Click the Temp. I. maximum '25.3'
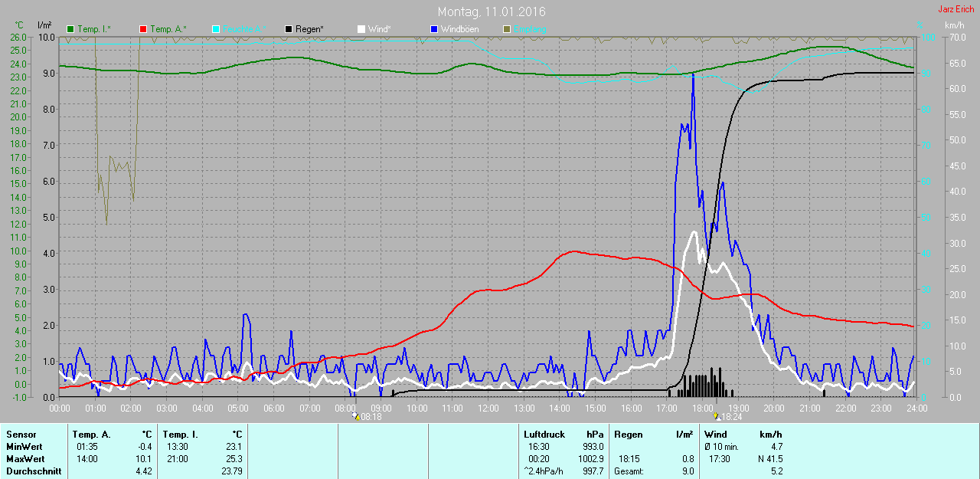The image size is (980, 479). pyautogui.click(x=233, y=459)
